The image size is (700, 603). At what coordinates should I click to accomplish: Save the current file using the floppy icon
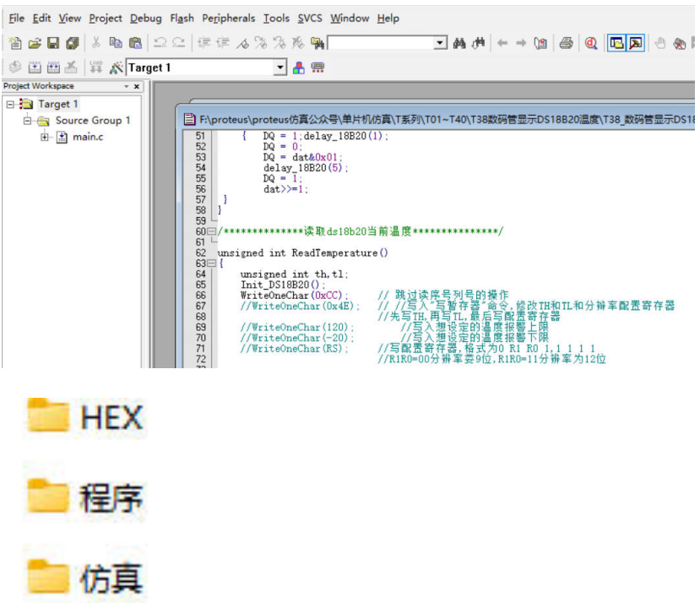click(53, 43)
